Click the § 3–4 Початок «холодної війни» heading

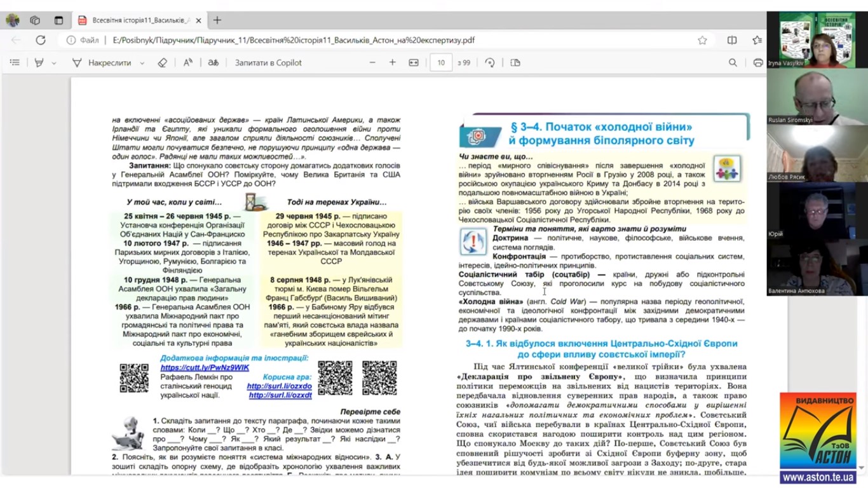602,133
